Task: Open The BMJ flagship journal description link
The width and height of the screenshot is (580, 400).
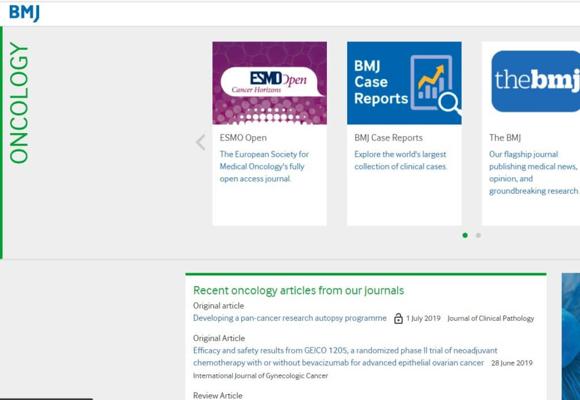Action: pos(534,172)
